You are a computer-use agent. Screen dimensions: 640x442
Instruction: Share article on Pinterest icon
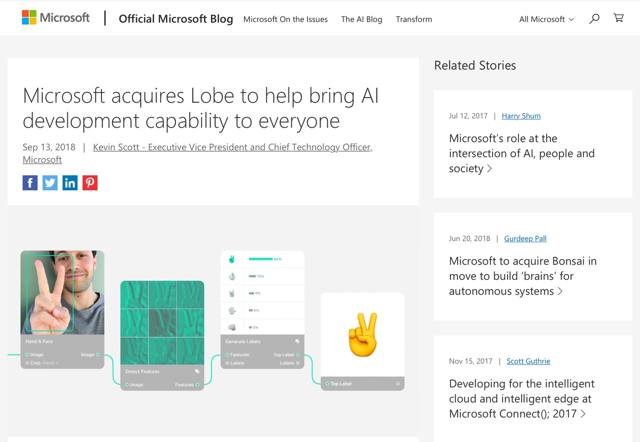(90, 183)
